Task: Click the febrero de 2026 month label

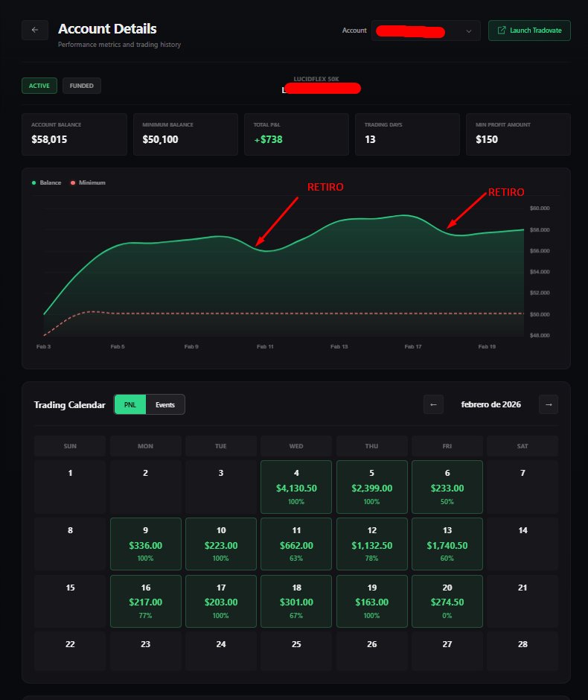Action: coord(490,404)
